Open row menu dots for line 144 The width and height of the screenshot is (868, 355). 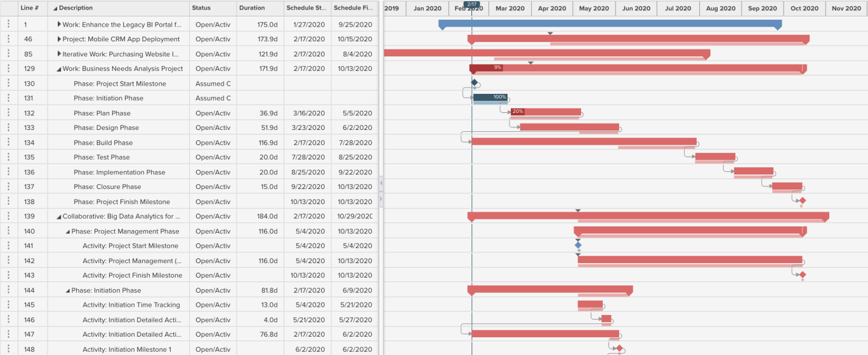8,290
